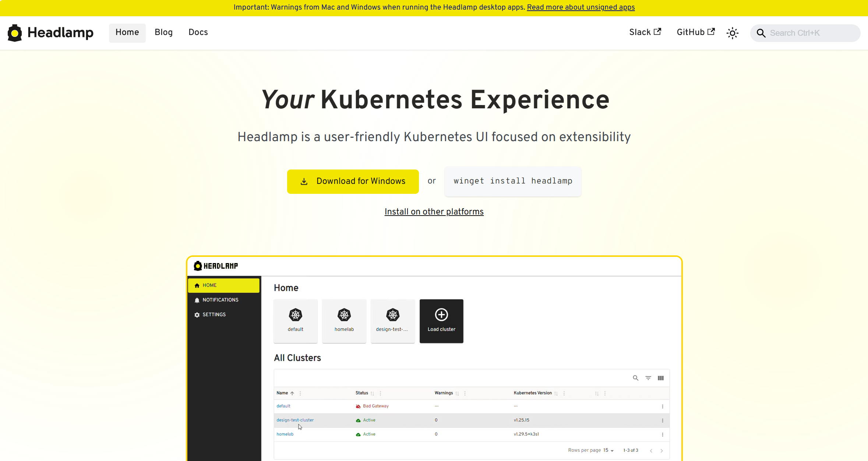Click the 1-3 of 3 pagination text
The width and height of the screenshot is (868, 461).
point(631,450)
